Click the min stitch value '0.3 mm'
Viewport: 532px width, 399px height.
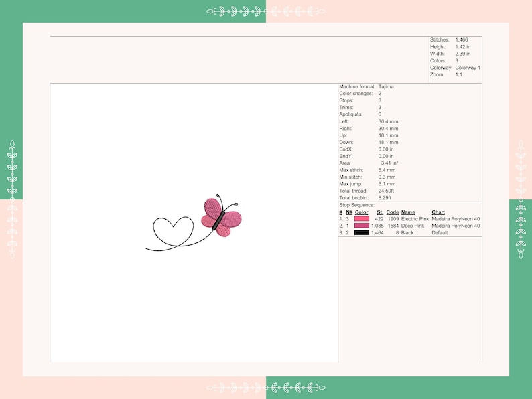[387, 177]
